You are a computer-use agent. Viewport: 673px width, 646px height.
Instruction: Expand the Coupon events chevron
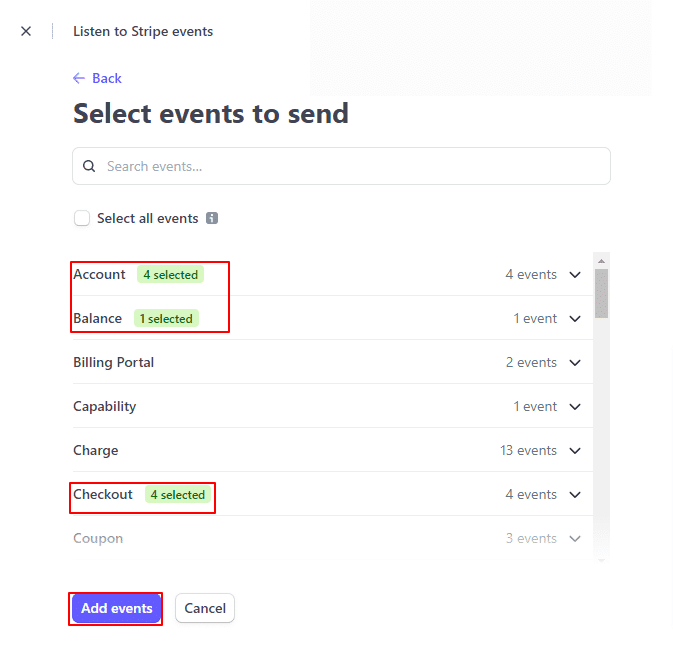point(575,538)
